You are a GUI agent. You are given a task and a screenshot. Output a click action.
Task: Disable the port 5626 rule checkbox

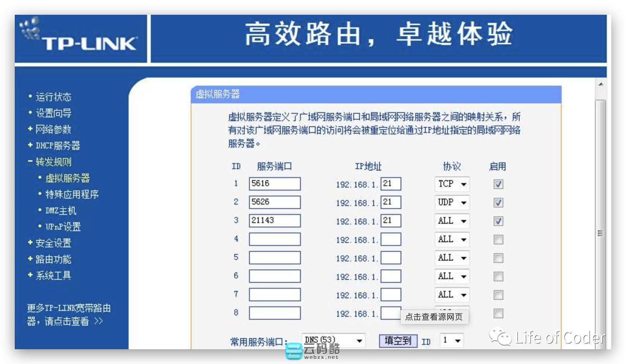[x=498, y=203]
